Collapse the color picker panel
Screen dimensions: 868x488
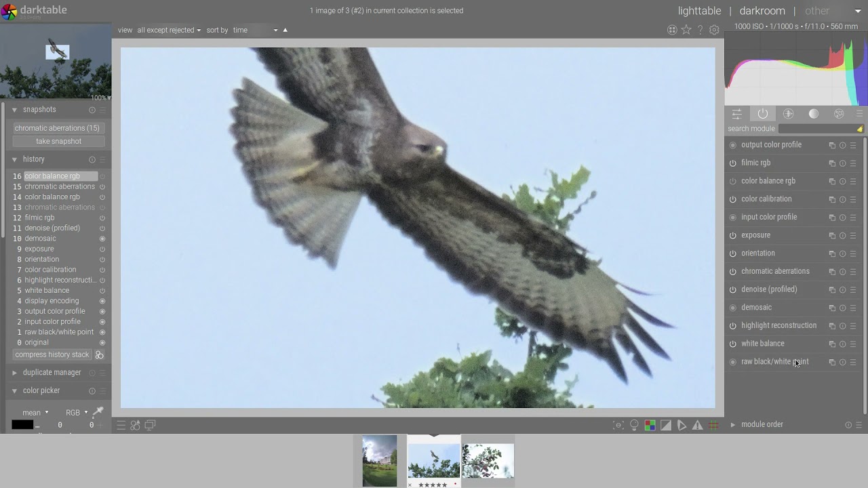point(14,391)
